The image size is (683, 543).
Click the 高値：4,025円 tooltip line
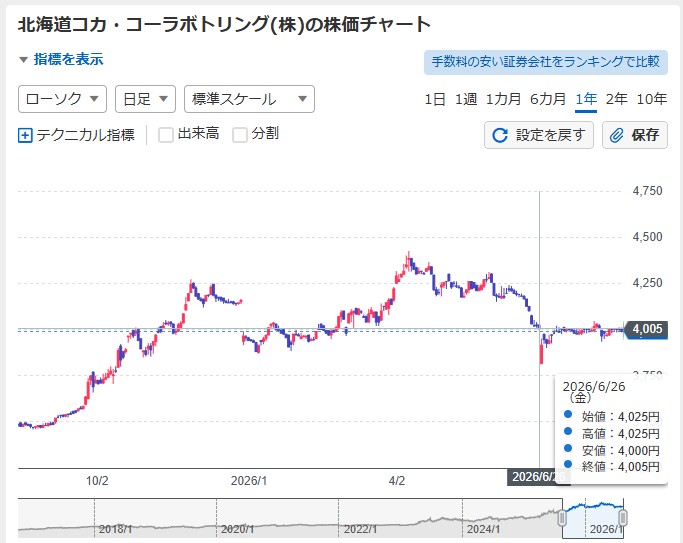point(620,434)
